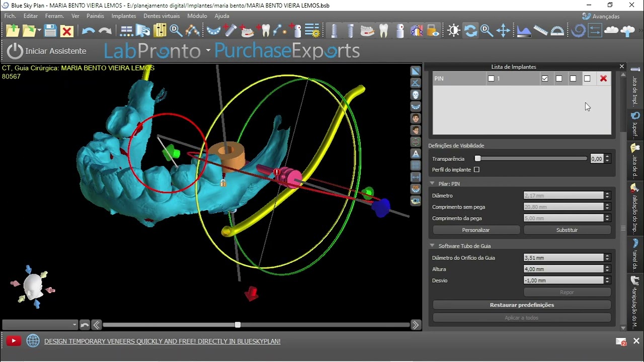Screen dimensions: 644x362
Task: Open the Dentes virtuais menu
Action: click(x=162, y=16)
